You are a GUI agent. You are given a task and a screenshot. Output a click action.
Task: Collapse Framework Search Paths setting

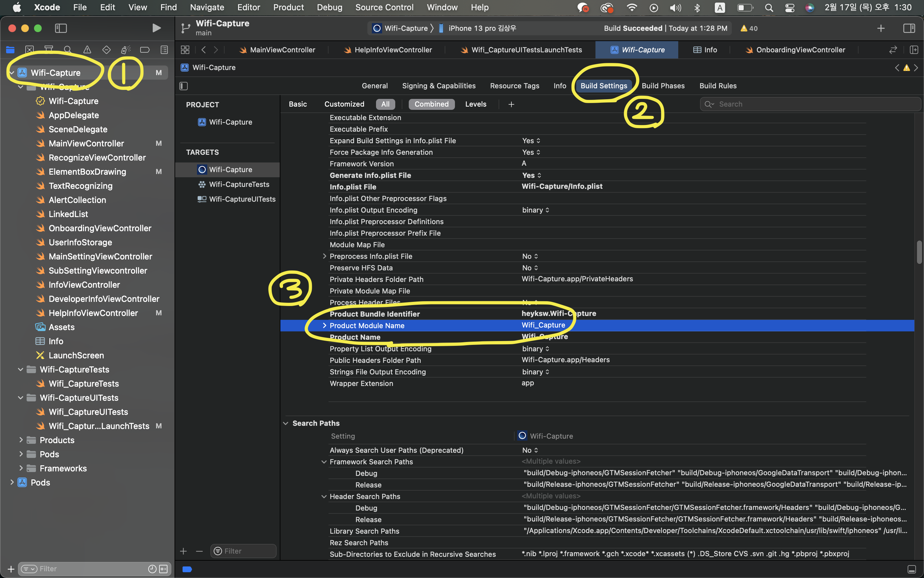point(324,462)
